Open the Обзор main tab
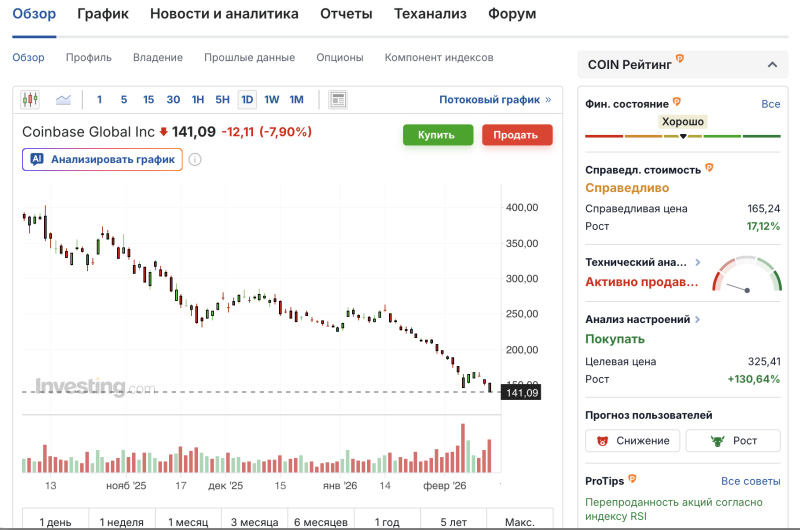This screenshot has width=800, height=530. [x=34, y=14]
